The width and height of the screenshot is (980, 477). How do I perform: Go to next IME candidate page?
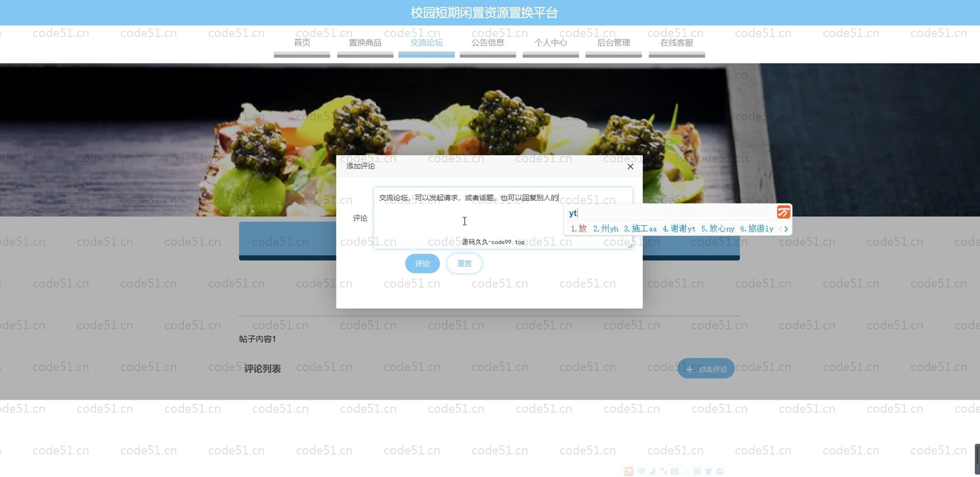(786, 229)
